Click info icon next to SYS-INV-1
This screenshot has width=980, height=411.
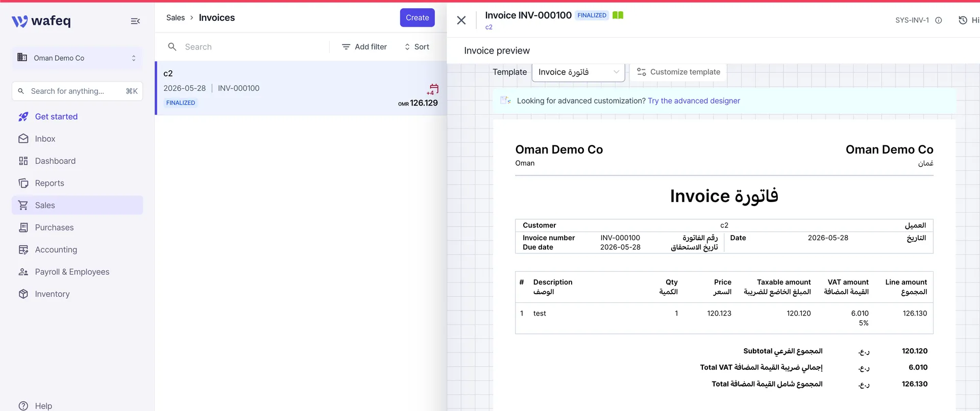tap(938, 20)
